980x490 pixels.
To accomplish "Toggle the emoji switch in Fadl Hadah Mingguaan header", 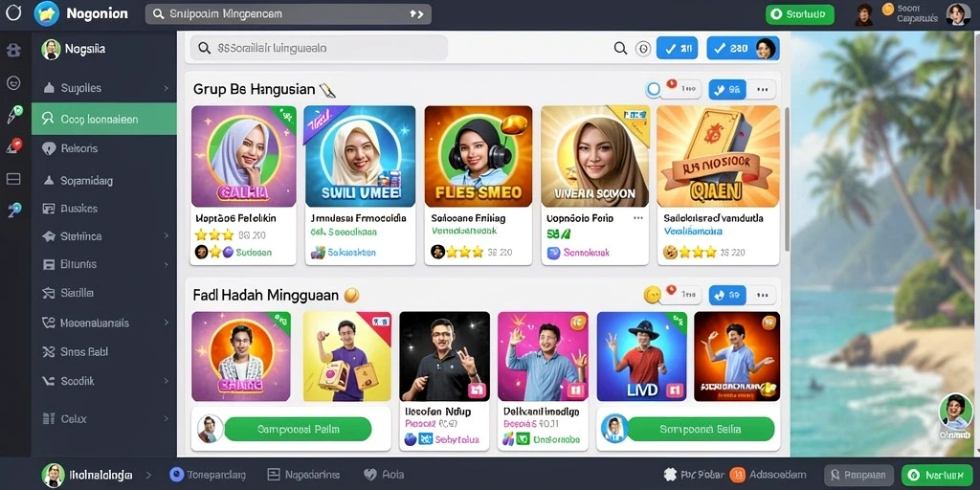I will tap(673, 295).
